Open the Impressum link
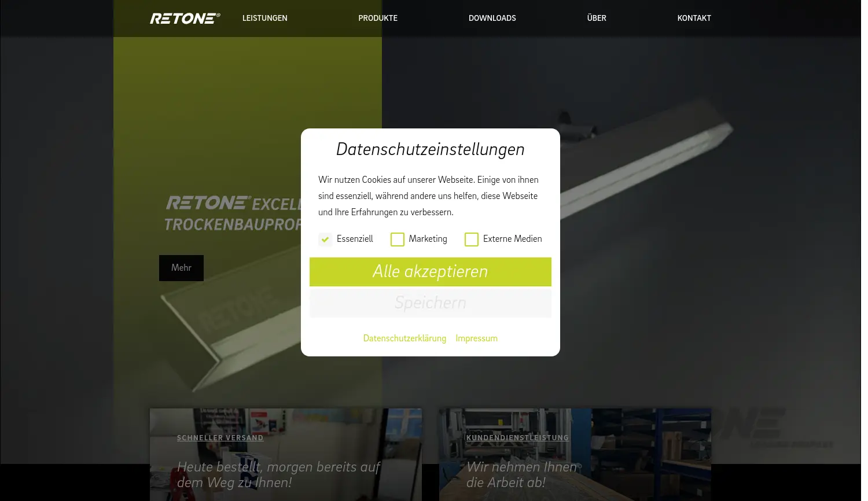This screenshot has height=501, width=868. pos(476,338)
